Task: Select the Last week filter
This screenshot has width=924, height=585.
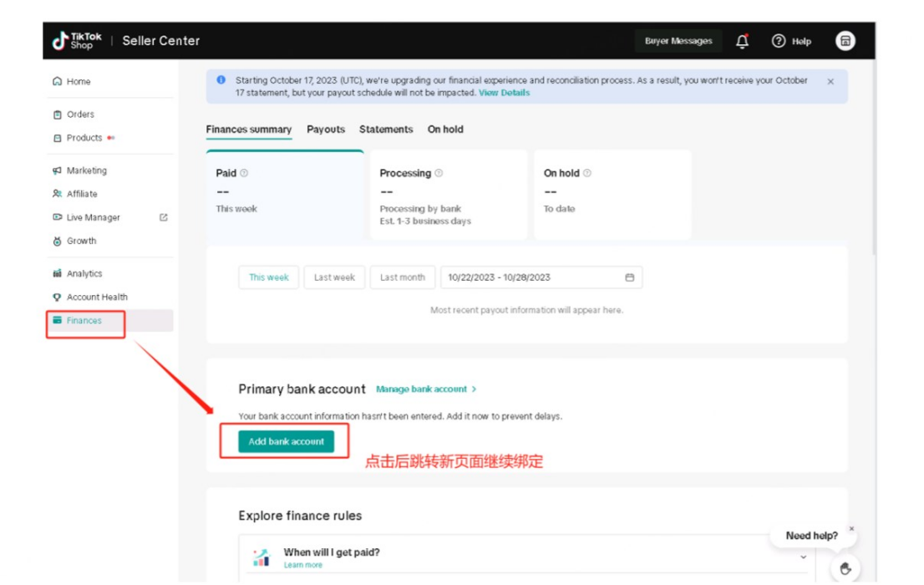Action: pos(334,277)
